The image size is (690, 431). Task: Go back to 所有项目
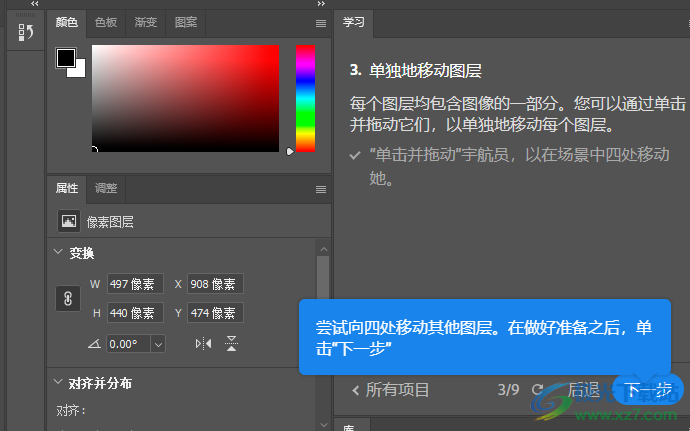[x=391, y=390]
